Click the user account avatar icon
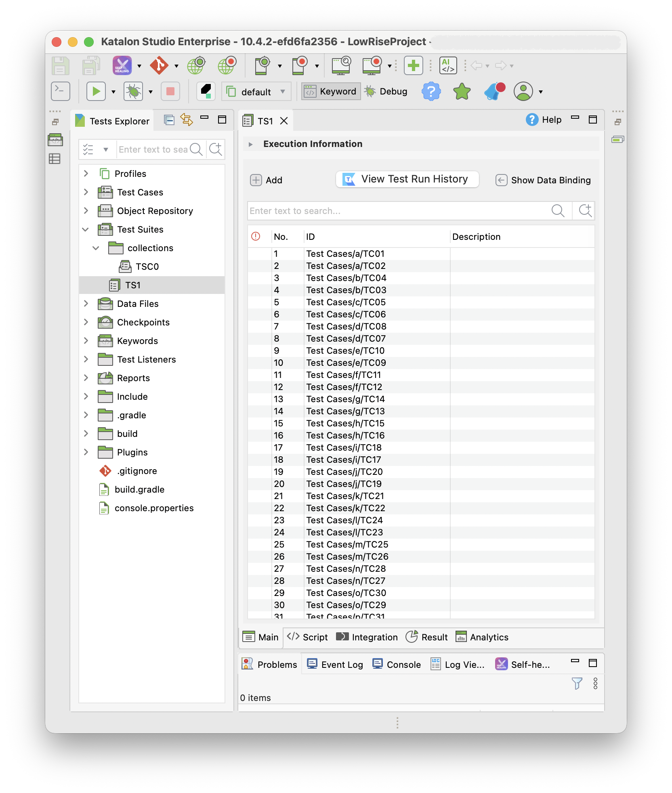Screen dimensions: 672x793 coord(523,92)
